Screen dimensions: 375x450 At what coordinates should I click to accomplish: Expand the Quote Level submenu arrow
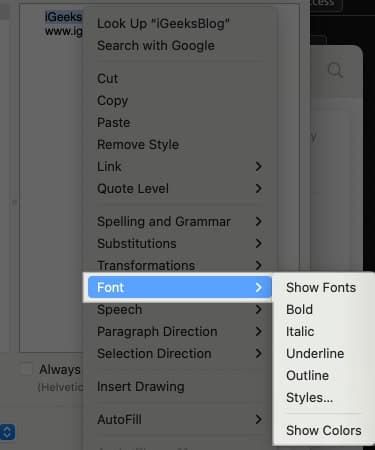258,189
